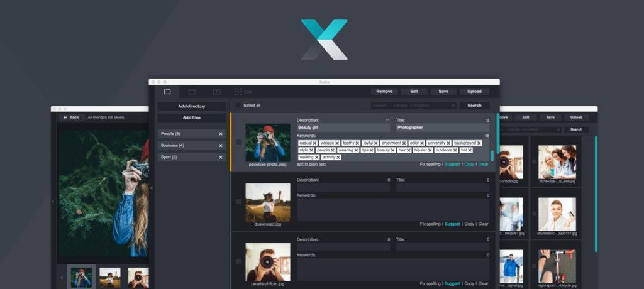Click the Remove button in main window
Screen dimensions: 644x289
pos(384,92)
